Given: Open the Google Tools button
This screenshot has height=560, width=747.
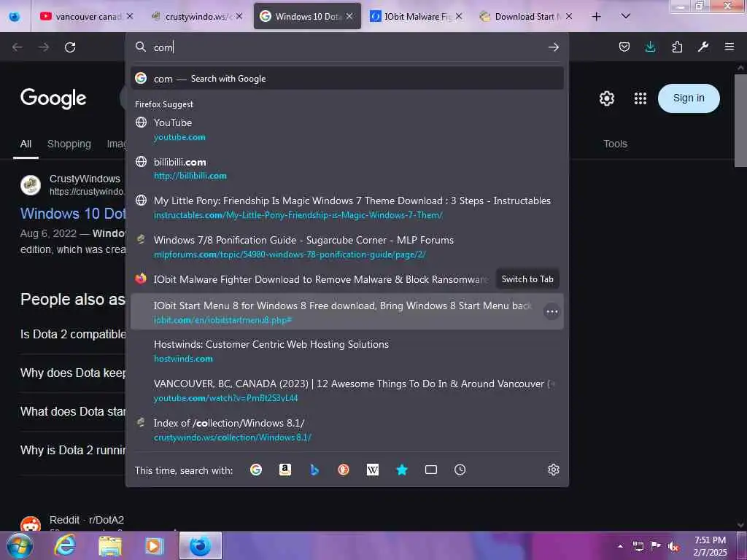Looking at the screenshot, I should pos(615,144).
